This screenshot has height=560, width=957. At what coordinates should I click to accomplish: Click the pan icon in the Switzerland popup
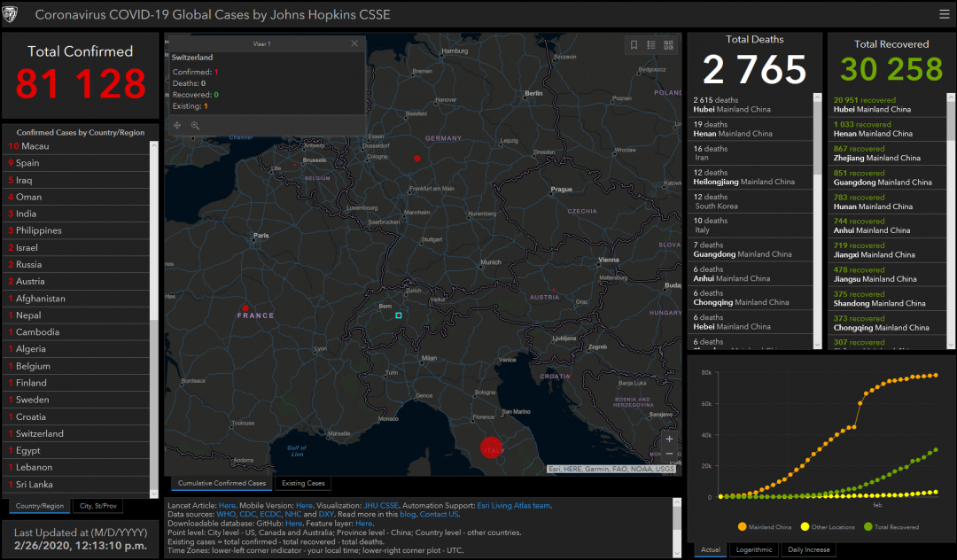click(177, 125)
